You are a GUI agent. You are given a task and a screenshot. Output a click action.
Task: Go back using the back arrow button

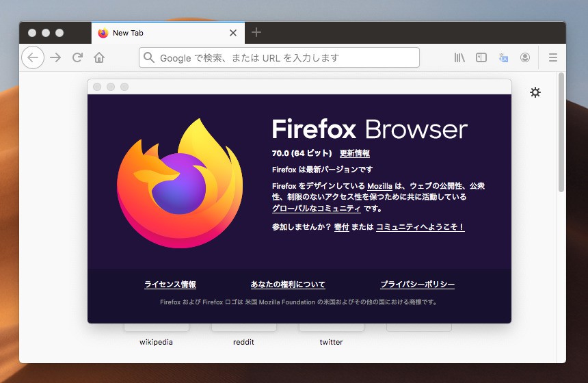[x=33, y=57]
